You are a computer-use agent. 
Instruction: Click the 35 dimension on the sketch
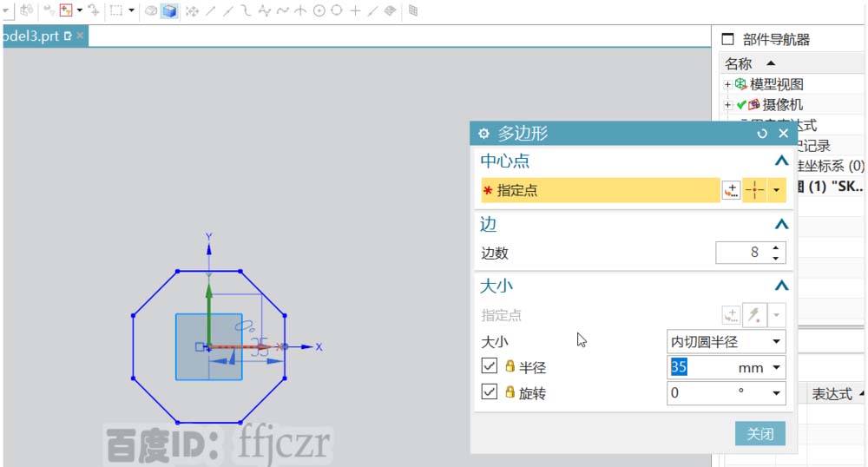259,346
